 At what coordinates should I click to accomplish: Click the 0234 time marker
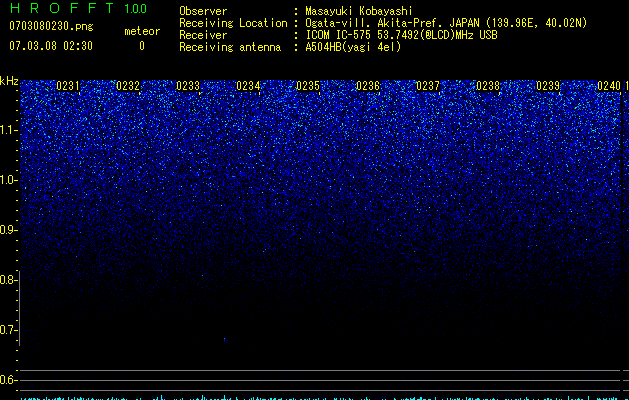click(248, 86)
